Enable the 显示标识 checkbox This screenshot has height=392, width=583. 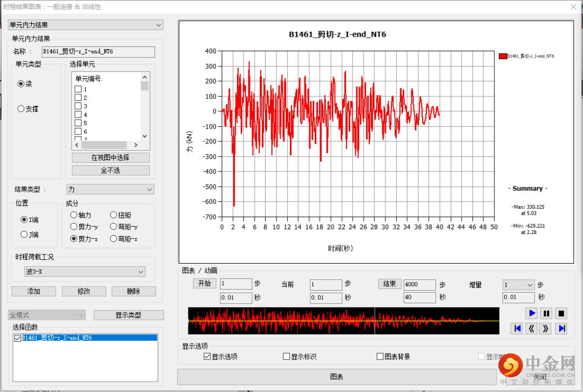point(287,356)
